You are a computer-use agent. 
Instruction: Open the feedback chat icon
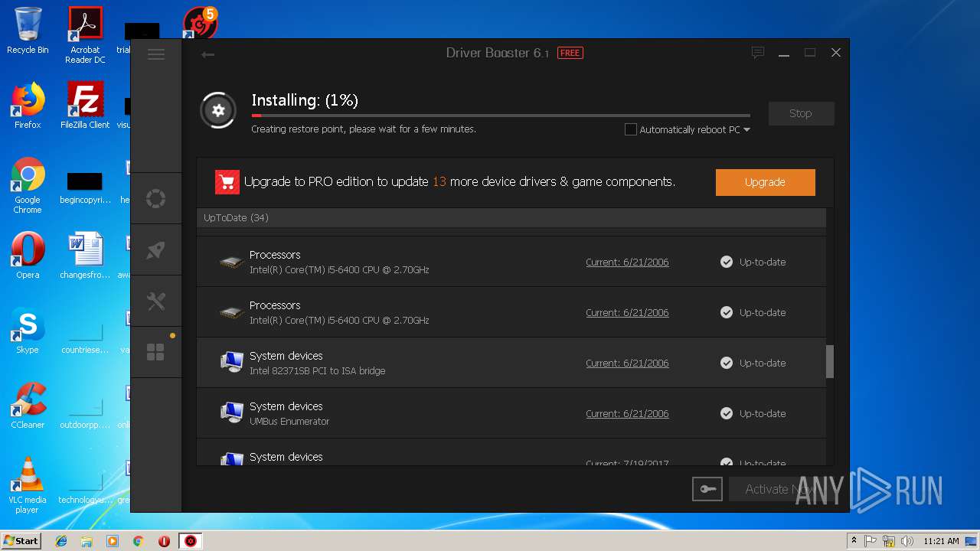[758, 53]
